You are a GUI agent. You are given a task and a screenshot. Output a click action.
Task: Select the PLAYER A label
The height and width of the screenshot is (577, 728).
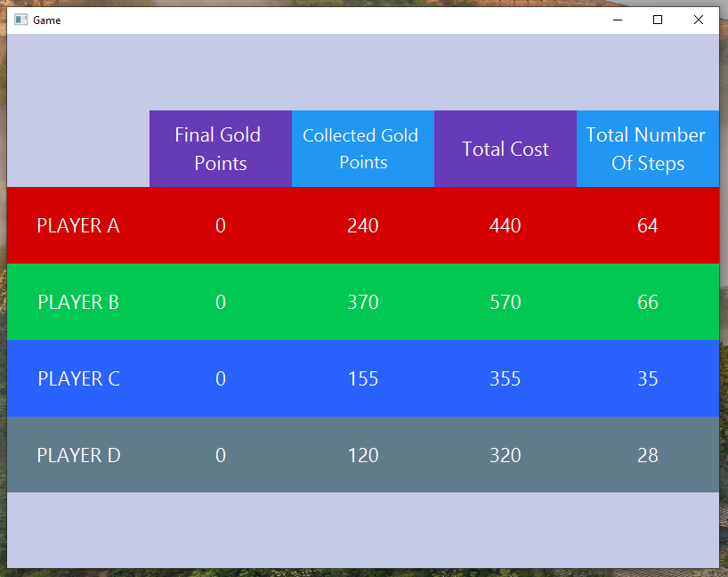tap(78, 226)
